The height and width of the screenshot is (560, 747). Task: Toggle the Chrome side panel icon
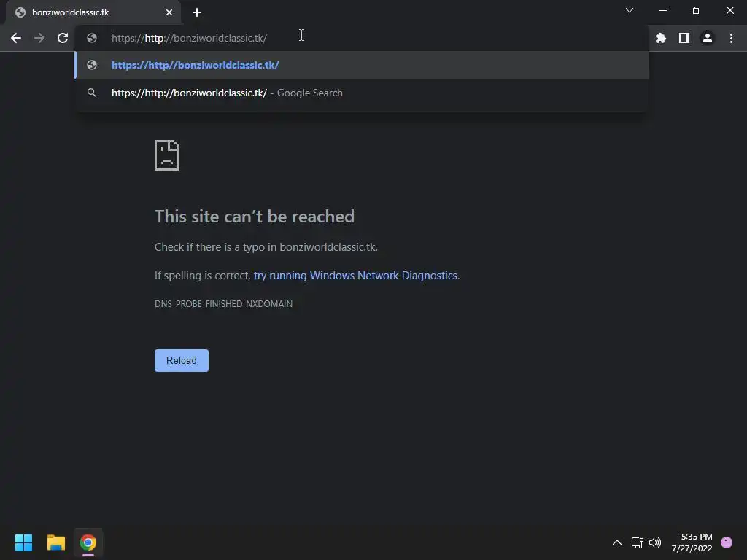(x=684, y=38)
